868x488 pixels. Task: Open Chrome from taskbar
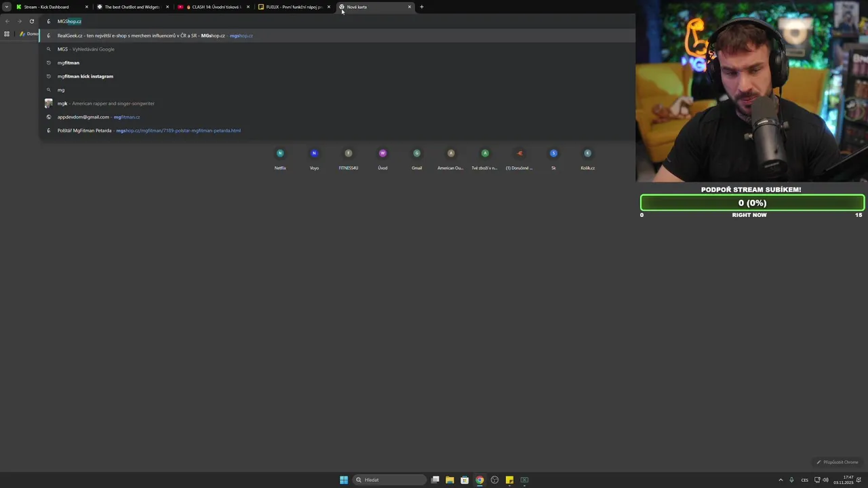tap(479, 480)
